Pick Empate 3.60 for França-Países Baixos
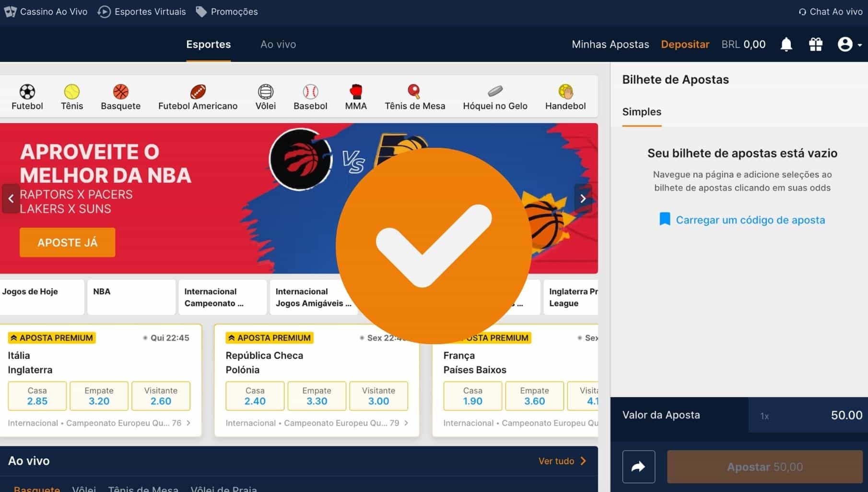This screenshot has height=492, width=868. tap(534, 396)
